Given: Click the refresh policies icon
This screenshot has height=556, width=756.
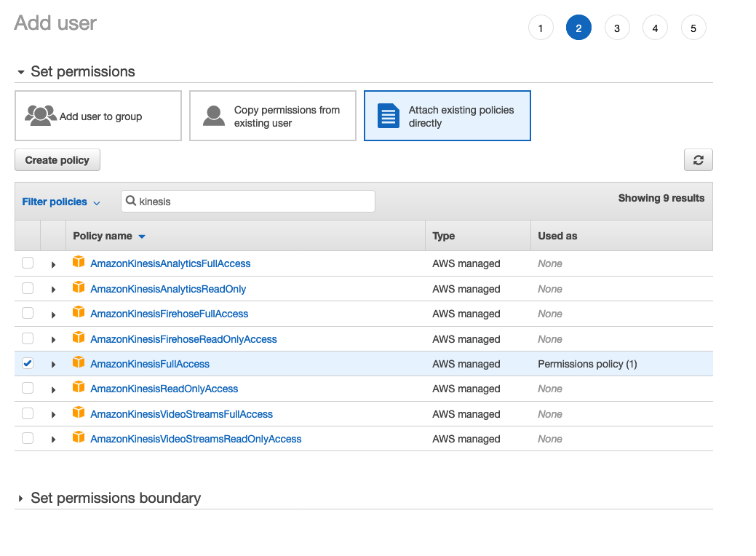Looking at the screenshot, I should (x=698, y=159).
